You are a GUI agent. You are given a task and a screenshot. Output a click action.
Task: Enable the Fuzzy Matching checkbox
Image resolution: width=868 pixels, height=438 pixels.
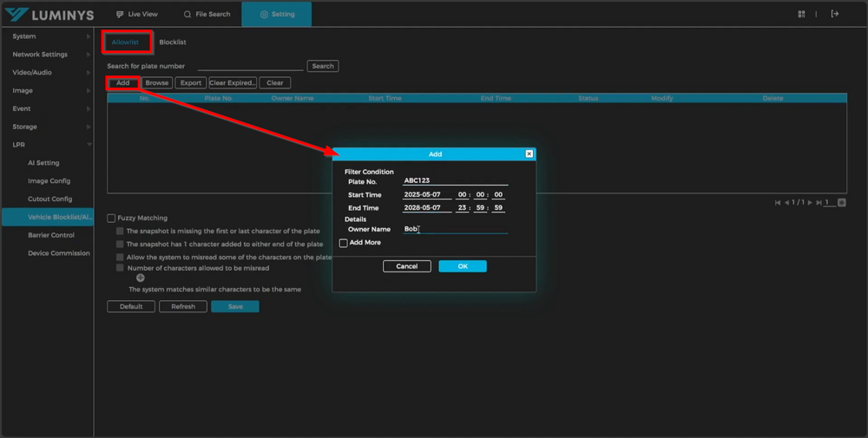[111, 218]
